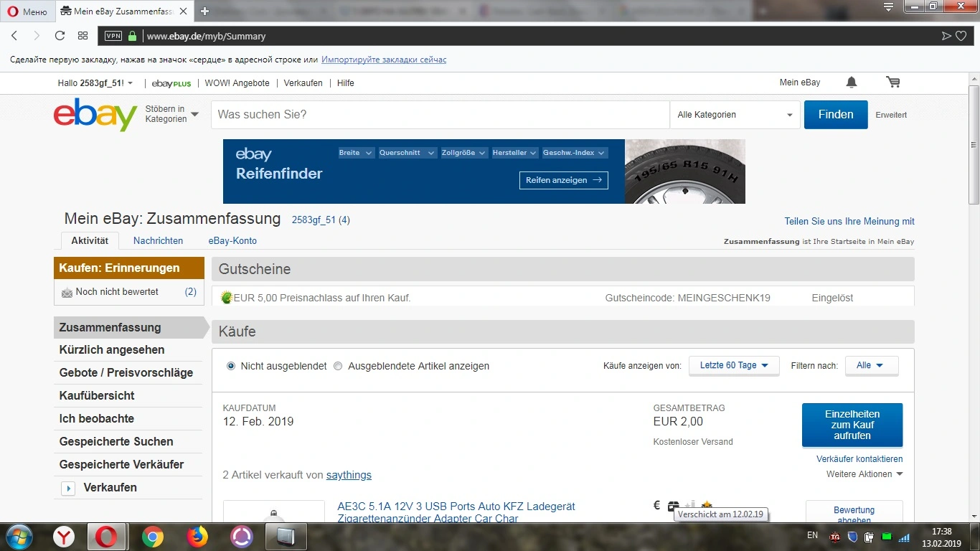Expand Stöbern in Kategorien dropdown
The image size is (980, 551).
coord(172,114)
